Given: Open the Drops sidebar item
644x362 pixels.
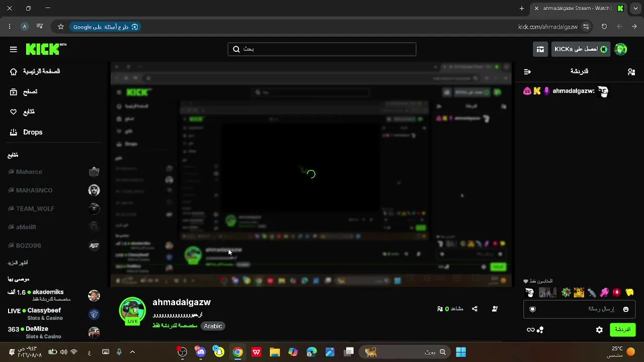Looking at the screenshot, I should 26,132.
